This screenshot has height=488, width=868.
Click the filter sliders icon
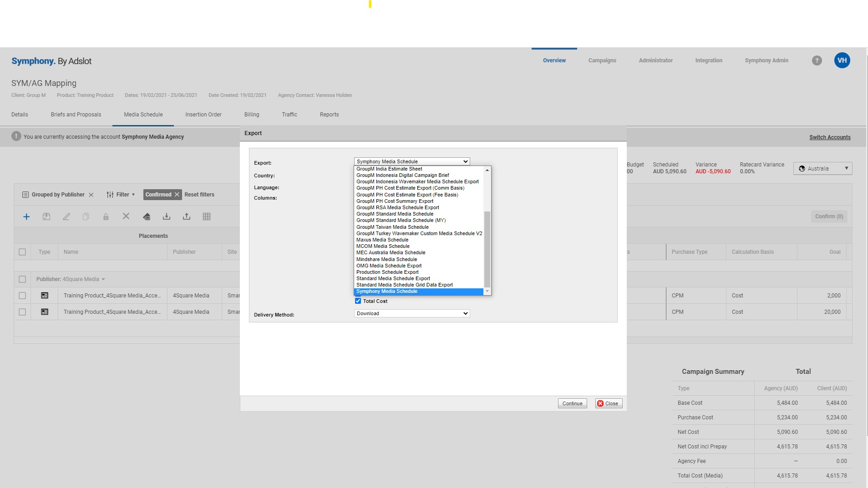click(x=110, y=195)
